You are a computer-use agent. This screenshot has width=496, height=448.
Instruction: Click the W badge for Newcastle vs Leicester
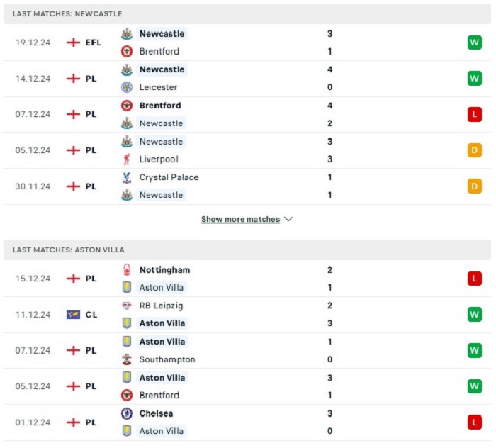tap(475, 79)
